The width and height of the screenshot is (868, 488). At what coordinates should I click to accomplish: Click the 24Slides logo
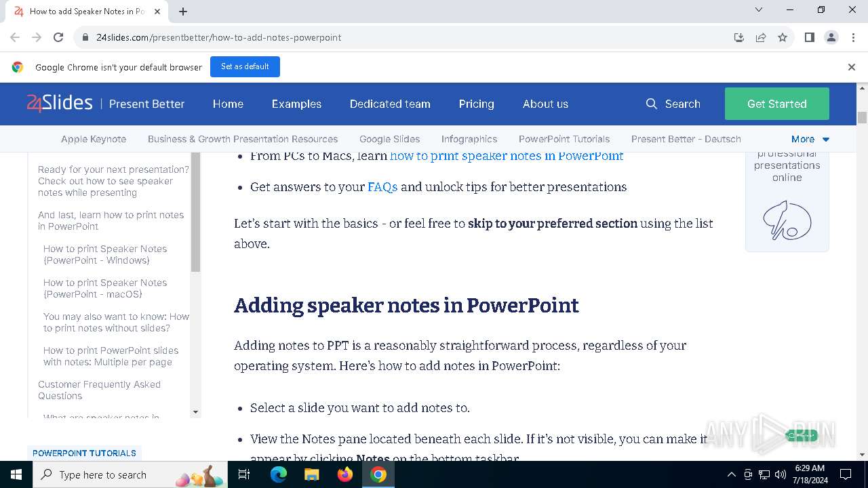60,103
